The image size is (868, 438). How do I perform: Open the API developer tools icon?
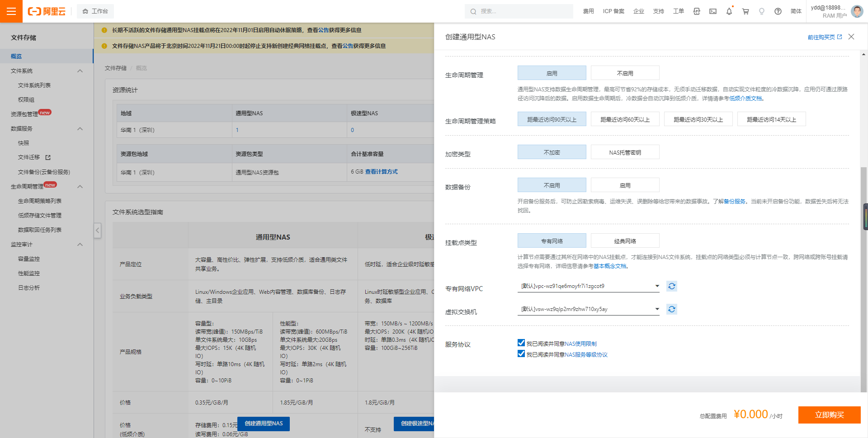click(x=697, y=11)
